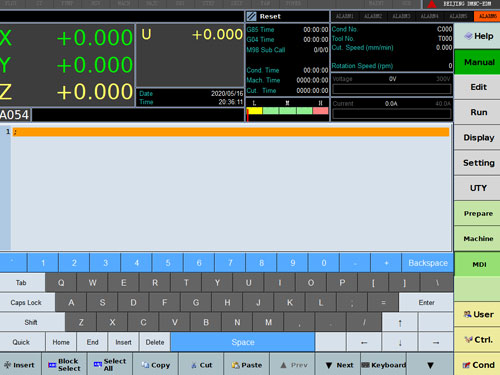This screenshot has height=375, width=500.
Task: Switch to Run mode
Action: tap(477, 112)
